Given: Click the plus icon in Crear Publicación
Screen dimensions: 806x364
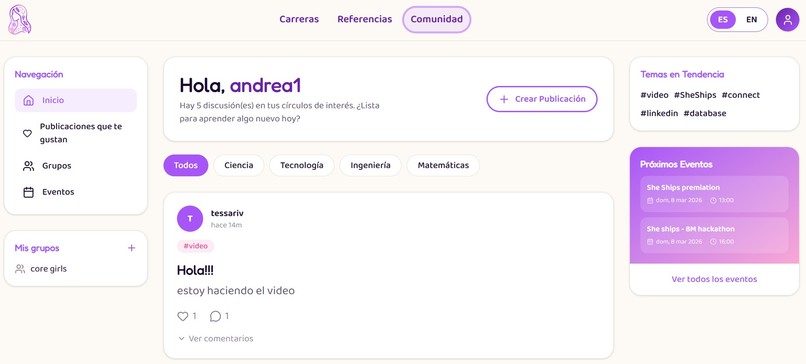Looking at the screenshot, I should 504,99.
